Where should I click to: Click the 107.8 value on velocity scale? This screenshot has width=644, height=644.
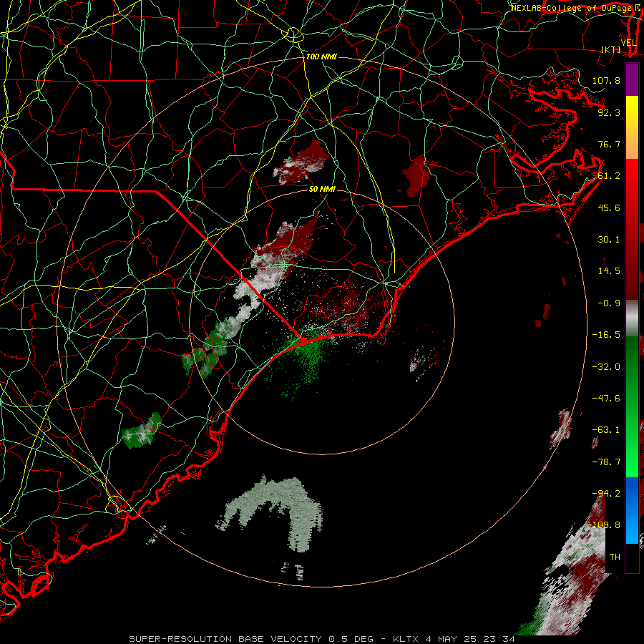606,80
